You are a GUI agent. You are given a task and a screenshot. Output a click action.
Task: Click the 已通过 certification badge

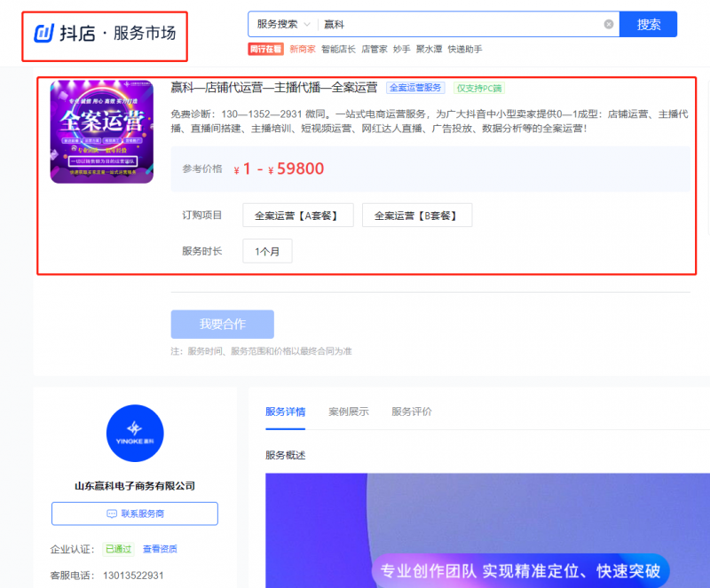pos(118,549)
